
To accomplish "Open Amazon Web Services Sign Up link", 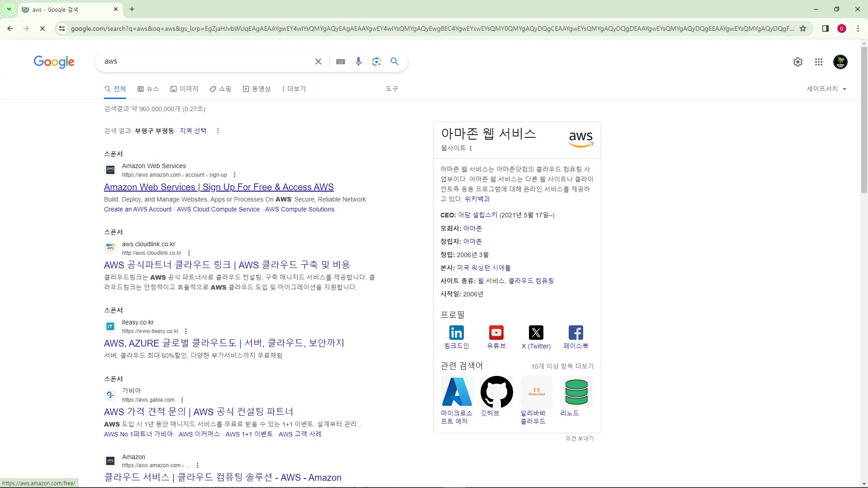I will click(219, 187).
